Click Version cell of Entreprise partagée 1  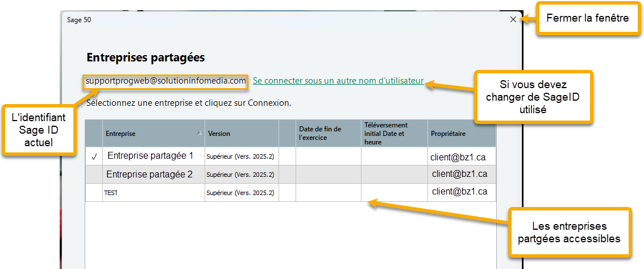pos(242,156)
